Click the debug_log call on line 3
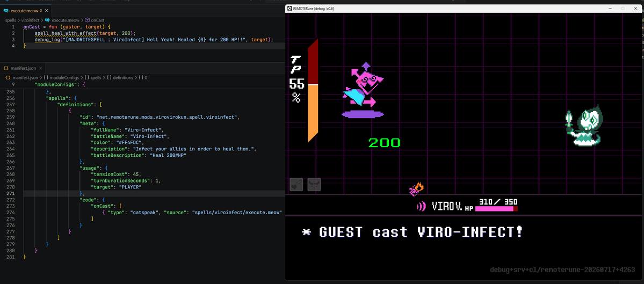This screenshot has width=644, height=284. pos(48,39)
